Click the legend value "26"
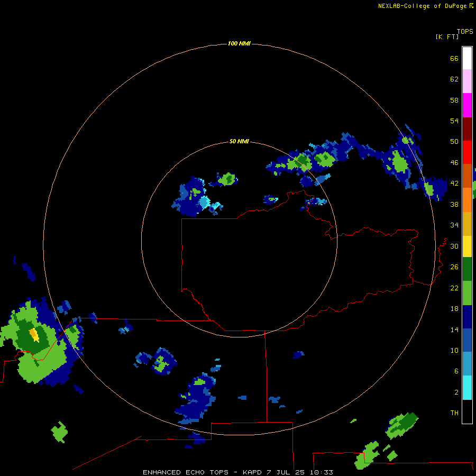Viewport: 476px width, 476px height. [x=454, y=267]
